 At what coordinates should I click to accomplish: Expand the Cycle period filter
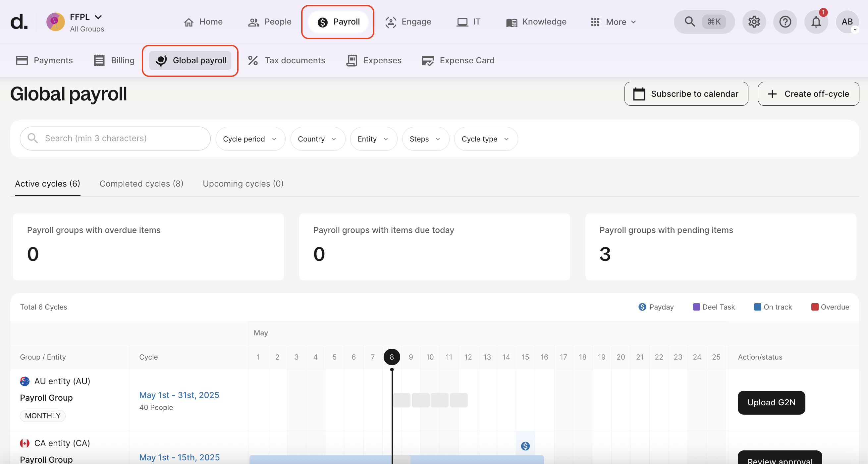tap(250, 139)
